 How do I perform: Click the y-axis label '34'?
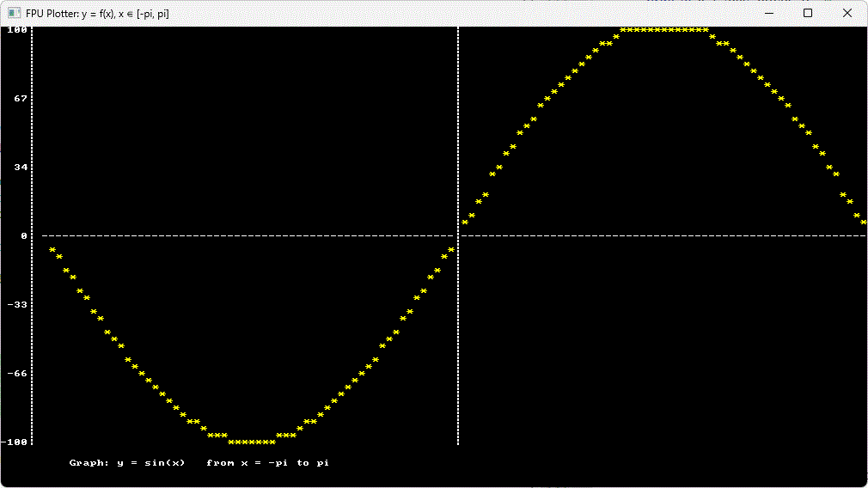(x=21, y=167)
